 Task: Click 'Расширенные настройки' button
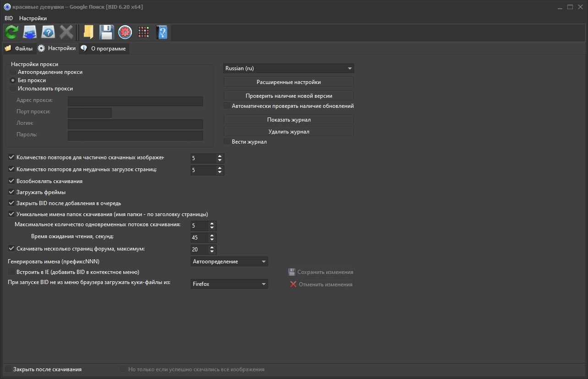(289, 82)
